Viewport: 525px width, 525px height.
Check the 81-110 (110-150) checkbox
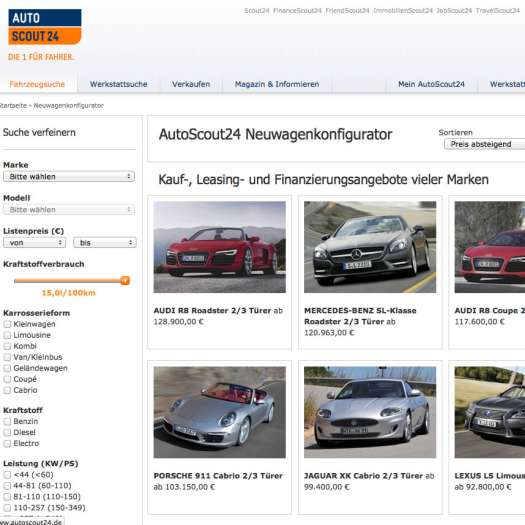(7, 497)
